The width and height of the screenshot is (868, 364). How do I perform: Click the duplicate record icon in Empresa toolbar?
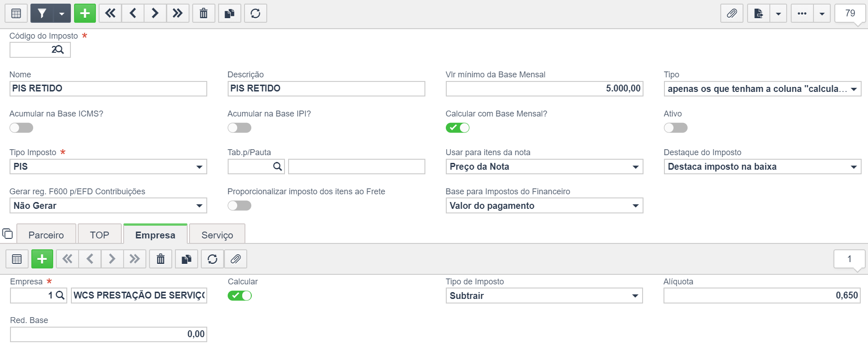186,259
